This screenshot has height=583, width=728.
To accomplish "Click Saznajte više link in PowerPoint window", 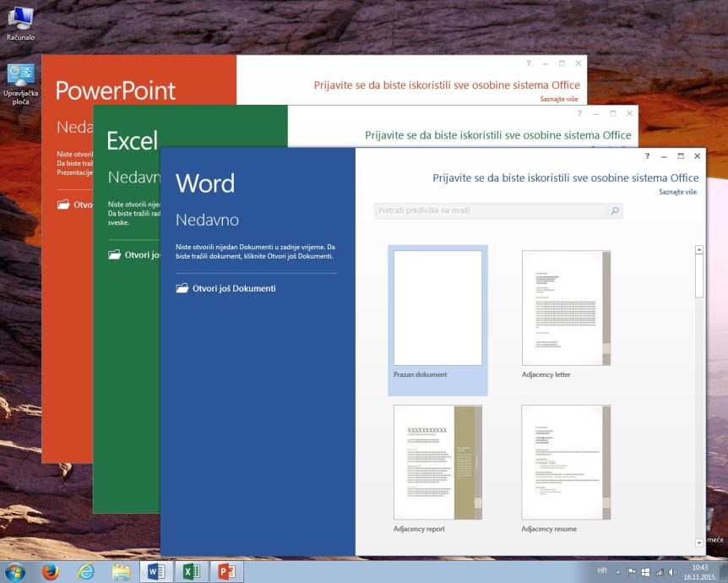I will click(559, 99).
